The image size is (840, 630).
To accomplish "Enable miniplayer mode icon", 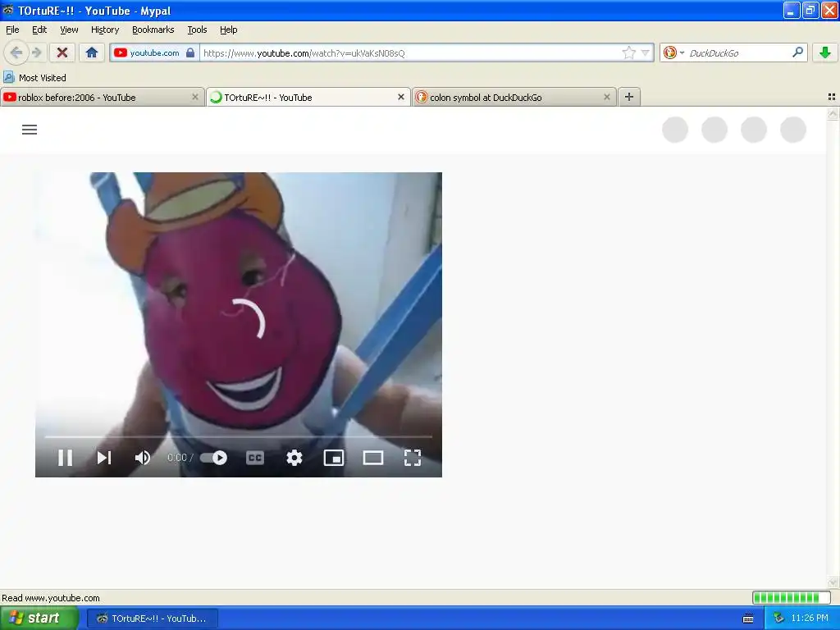I will (334, 458).
